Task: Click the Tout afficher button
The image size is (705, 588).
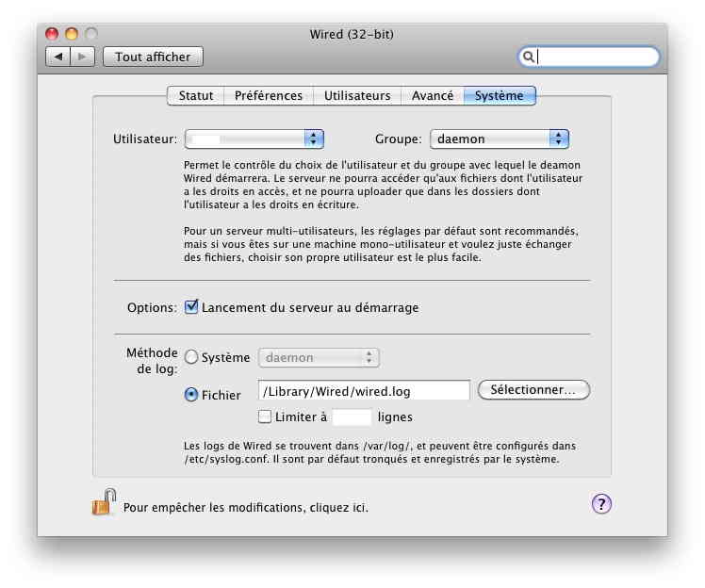Action: pyautogui.click(x=153, y=57)
